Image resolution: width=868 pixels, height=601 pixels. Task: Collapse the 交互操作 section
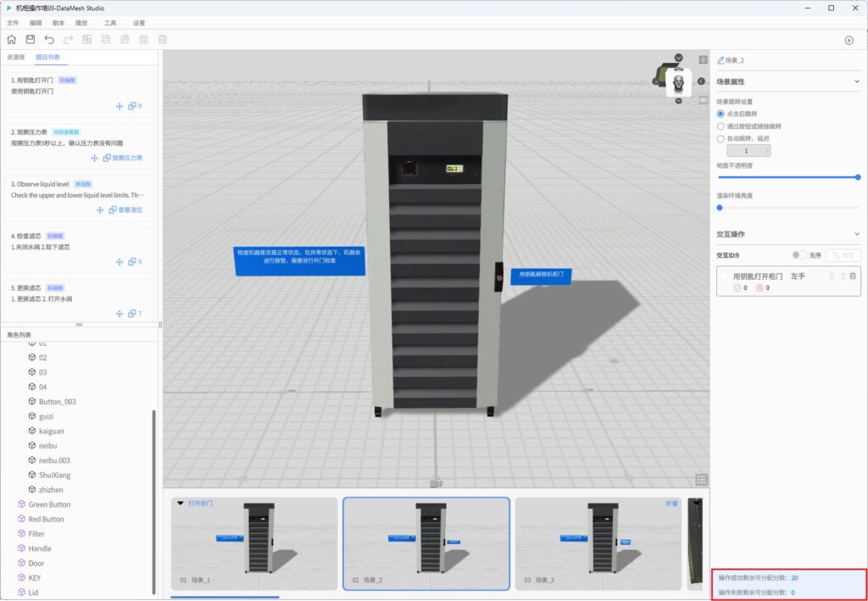(857, 234)
